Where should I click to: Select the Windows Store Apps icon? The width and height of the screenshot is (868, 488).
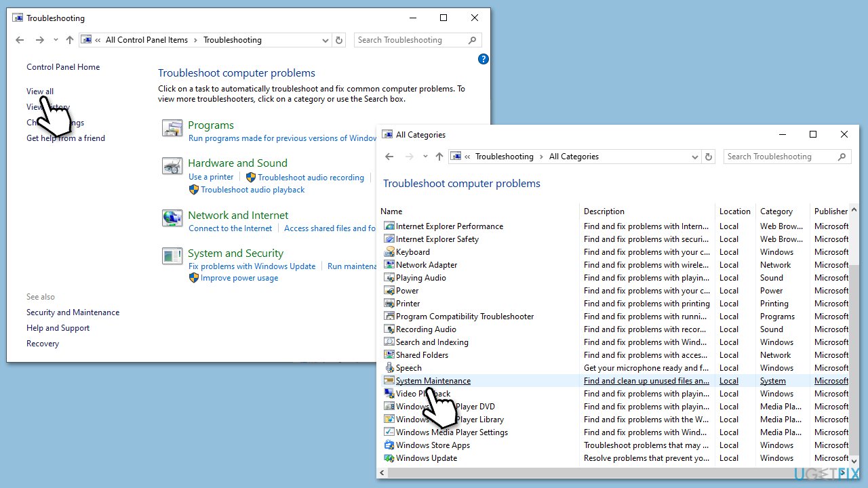(389, 445)
